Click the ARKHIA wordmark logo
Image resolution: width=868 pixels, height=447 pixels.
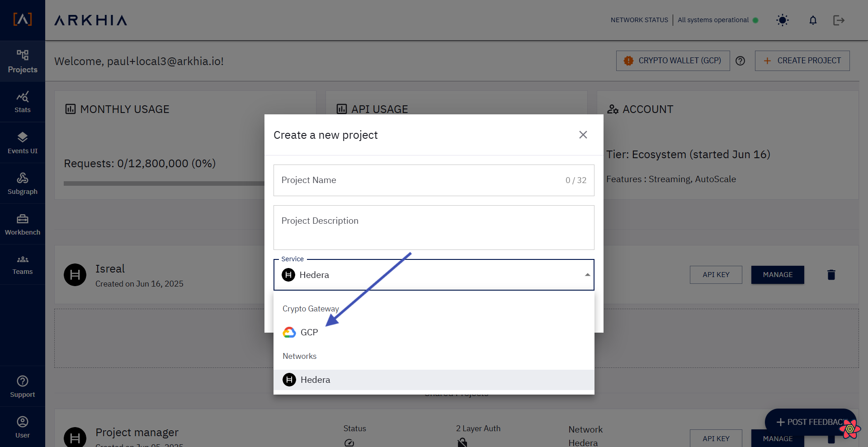coord(91,20)
